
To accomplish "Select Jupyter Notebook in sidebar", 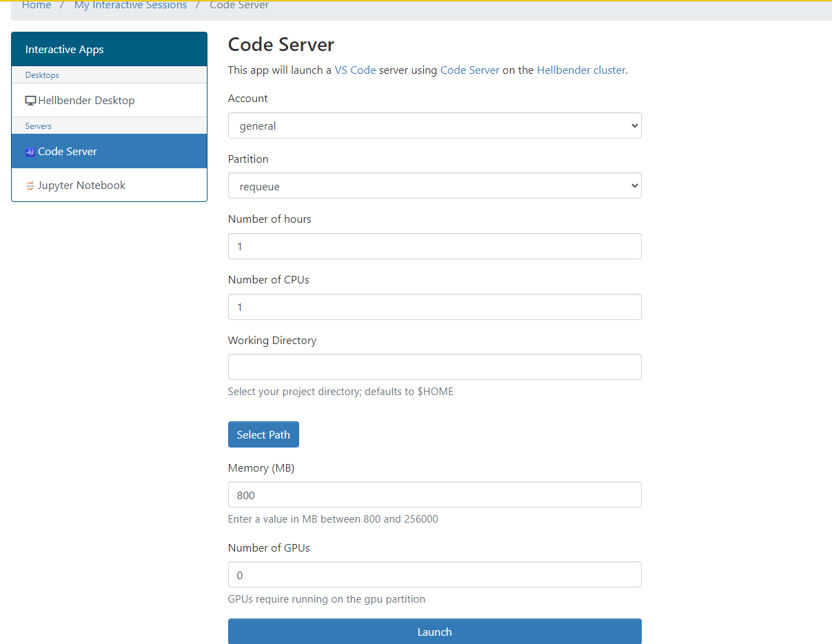I will click(81, 185).
